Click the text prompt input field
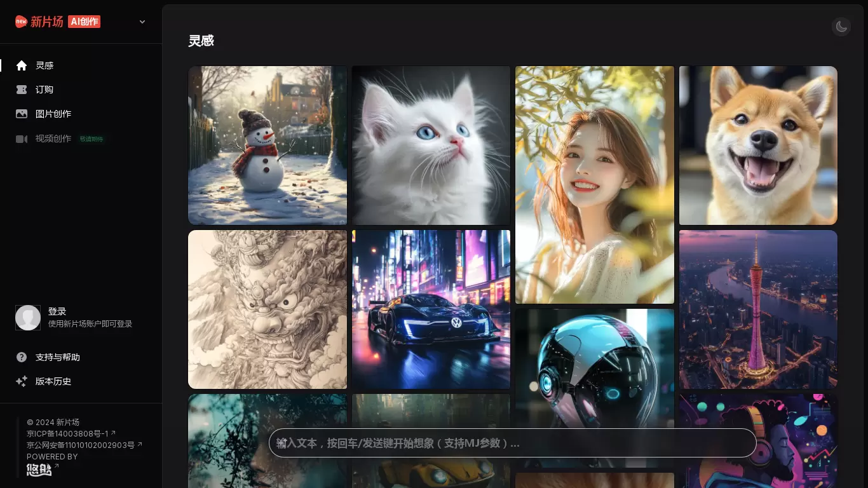 click(x=512, y=443)
